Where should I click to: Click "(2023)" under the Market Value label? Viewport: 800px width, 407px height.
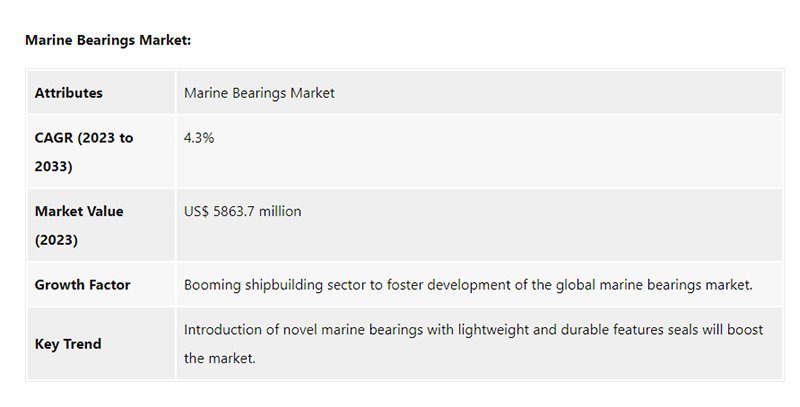[56, 240]
